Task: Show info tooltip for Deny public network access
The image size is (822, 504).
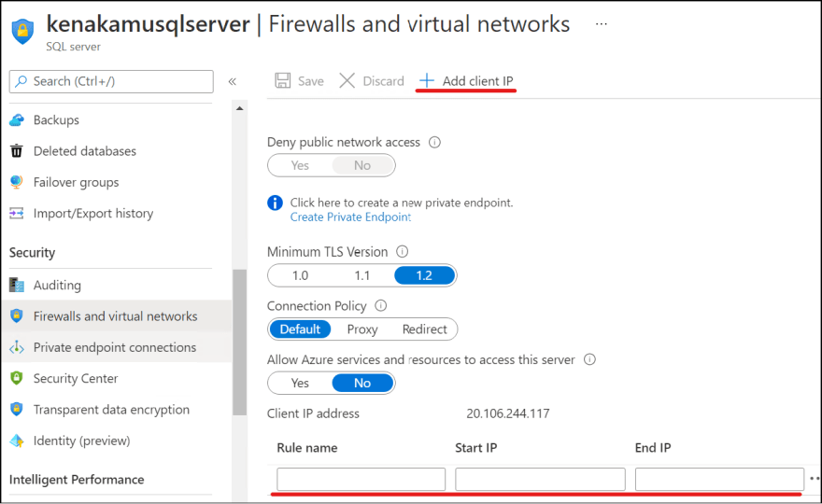Action: point(434,142)
